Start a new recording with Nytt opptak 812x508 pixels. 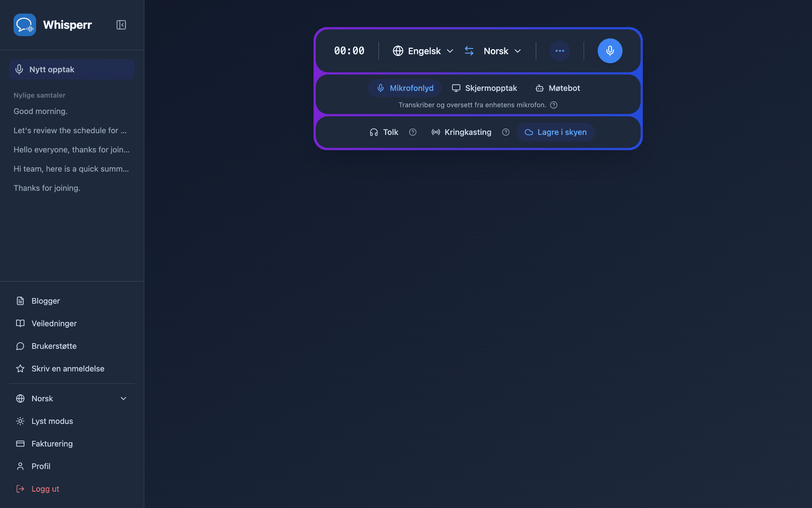pos(72,70)
